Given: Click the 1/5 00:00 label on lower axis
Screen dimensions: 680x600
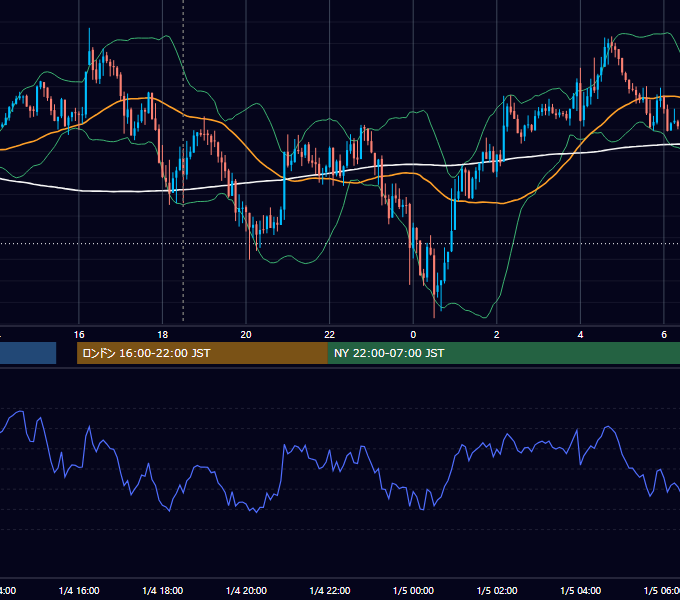Looking at the screenshot, I should pyautogui.click(x=413, y=590).
